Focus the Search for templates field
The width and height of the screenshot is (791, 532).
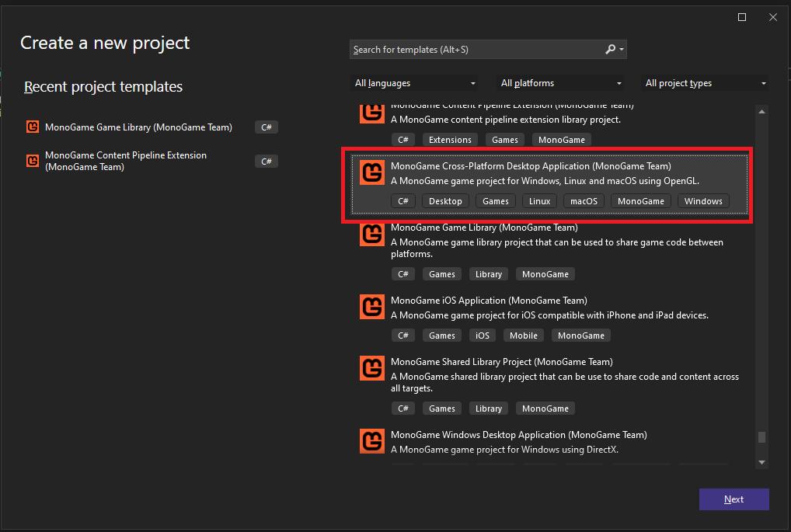click(488, 50)
